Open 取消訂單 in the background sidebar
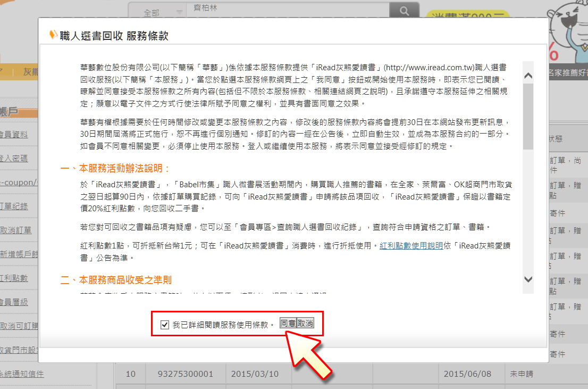Screen dimensions: 588x389 coord(16,230)
